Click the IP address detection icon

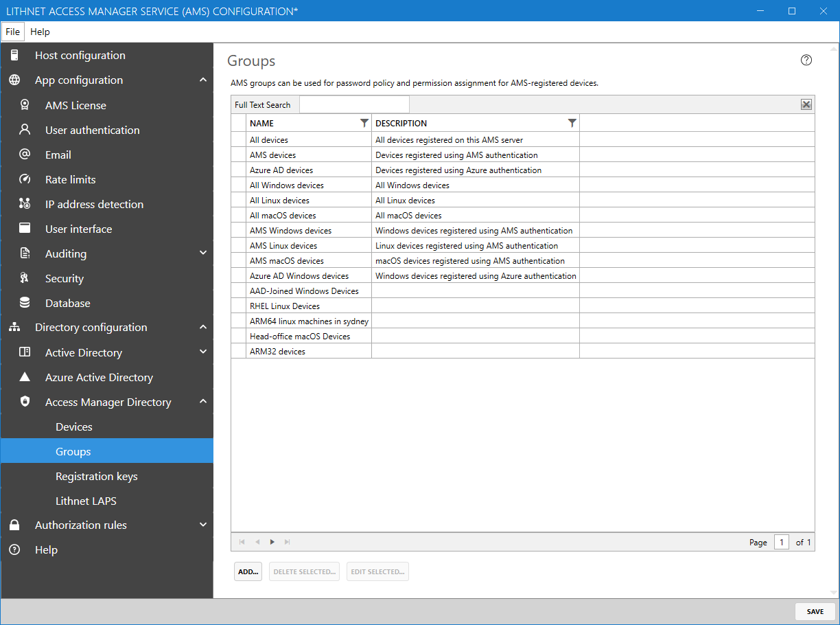tap(25, 204)
